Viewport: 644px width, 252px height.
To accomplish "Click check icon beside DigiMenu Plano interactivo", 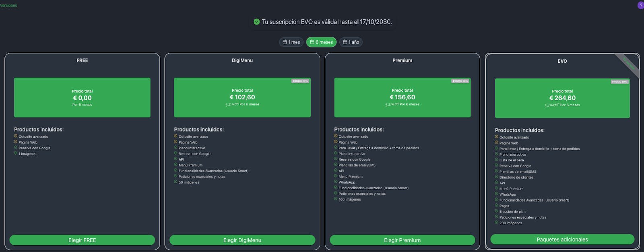I will click(x=175, y=147).
